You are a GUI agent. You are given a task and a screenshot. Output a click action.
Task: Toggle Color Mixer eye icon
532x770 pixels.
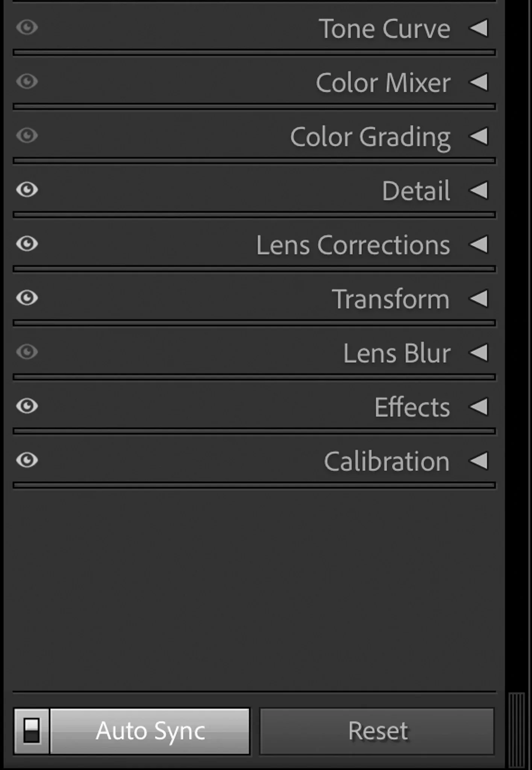[x=27, y=81]
